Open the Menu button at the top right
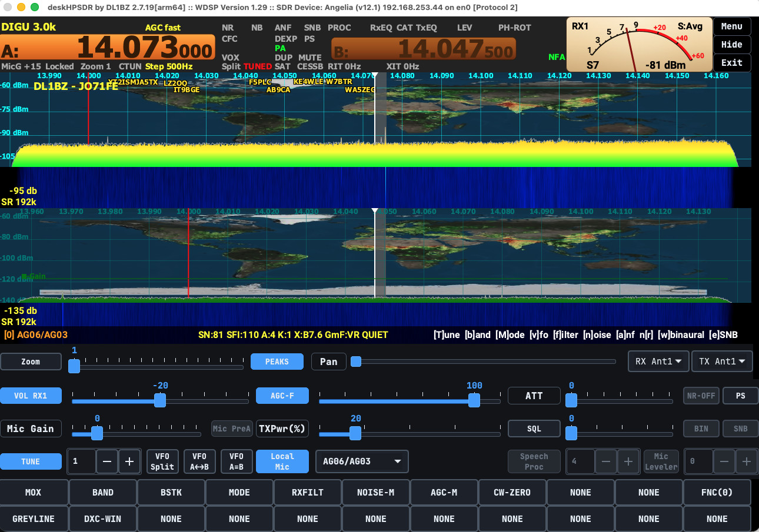759x532 pixels. 732,26
